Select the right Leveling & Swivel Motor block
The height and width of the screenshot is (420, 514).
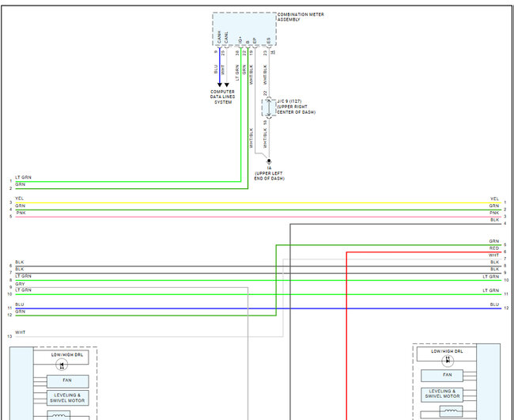[x=442, y=395]
